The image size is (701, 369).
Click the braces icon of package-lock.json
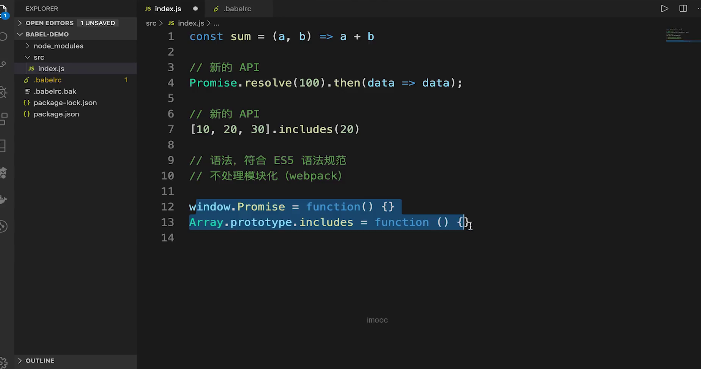click(26, 103)
